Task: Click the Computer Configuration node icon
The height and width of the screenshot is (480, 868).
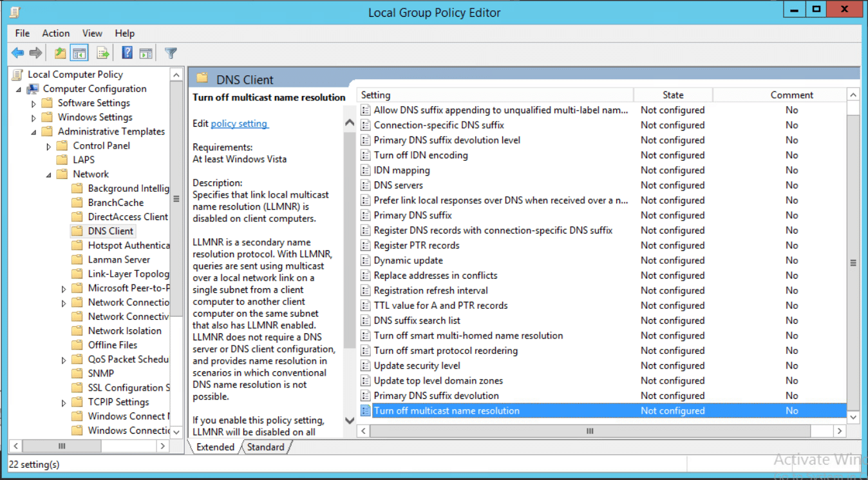Action: click(32, 89)
